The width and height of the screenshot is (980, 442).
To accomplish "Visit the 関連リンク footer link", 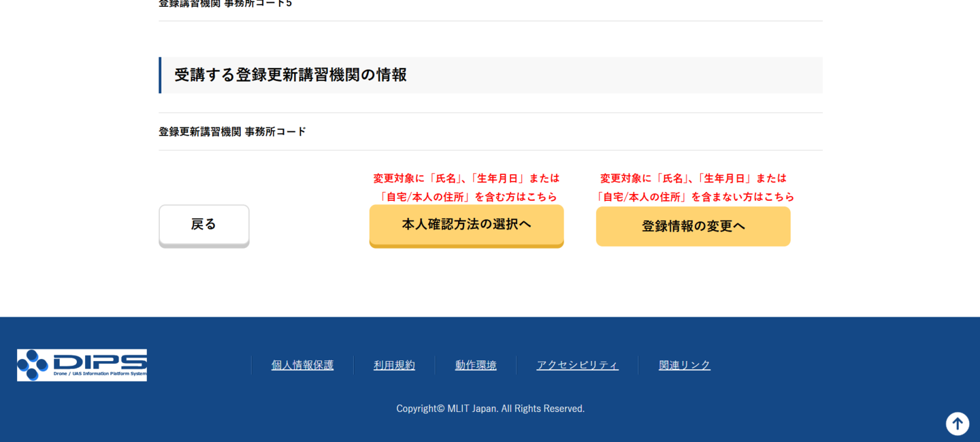I will (x=684, y=365).
